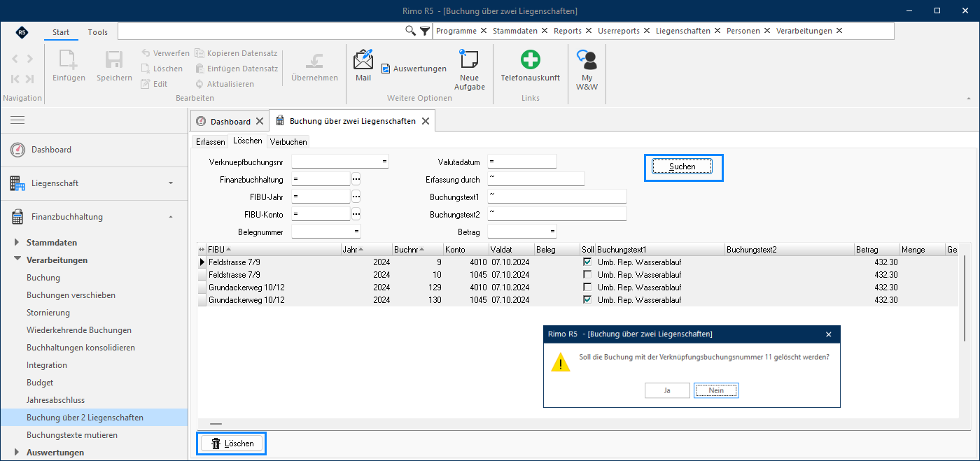Close the Rimo R5 confirmation dialog
Screen dimensions: 980x461
click(x=828, y=334)
